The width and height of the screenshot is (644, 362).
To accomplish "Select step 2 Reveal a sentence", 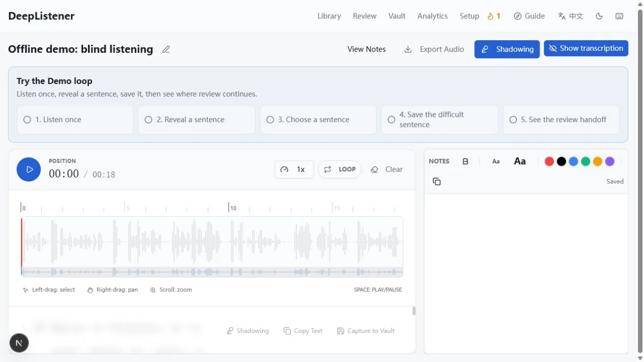I will (x=197, y=119).
